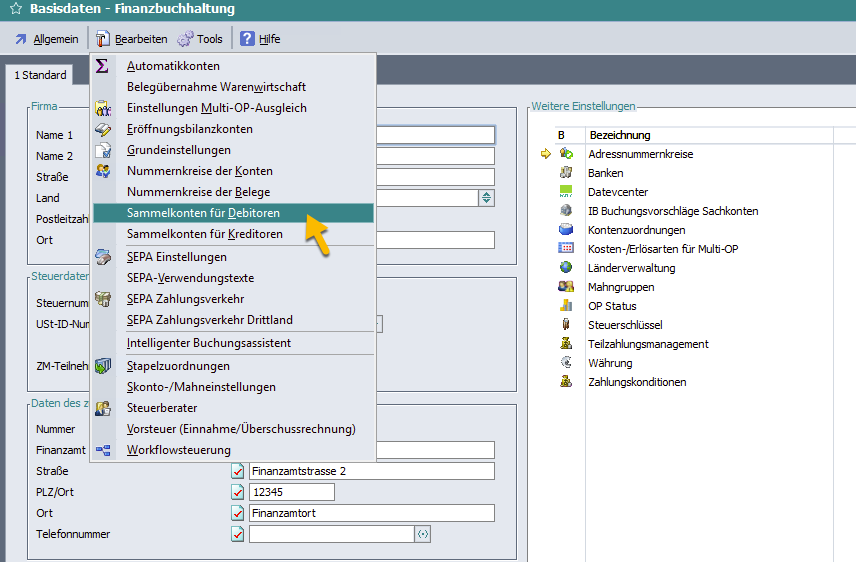The image size is (856, 562).
Task: Toggle the checkbox next to 12345
Action: tap(238, 492)
